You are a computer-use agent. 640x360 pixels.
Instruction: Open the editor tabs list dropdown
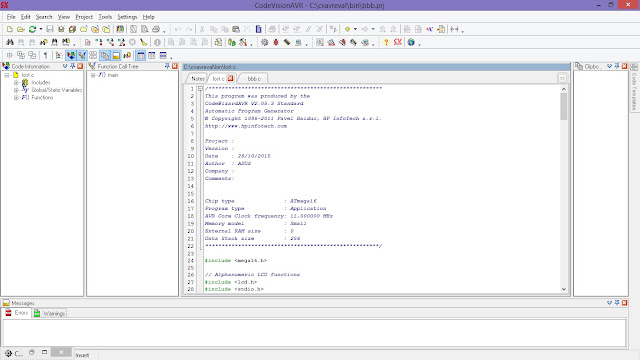coord(562,78)
